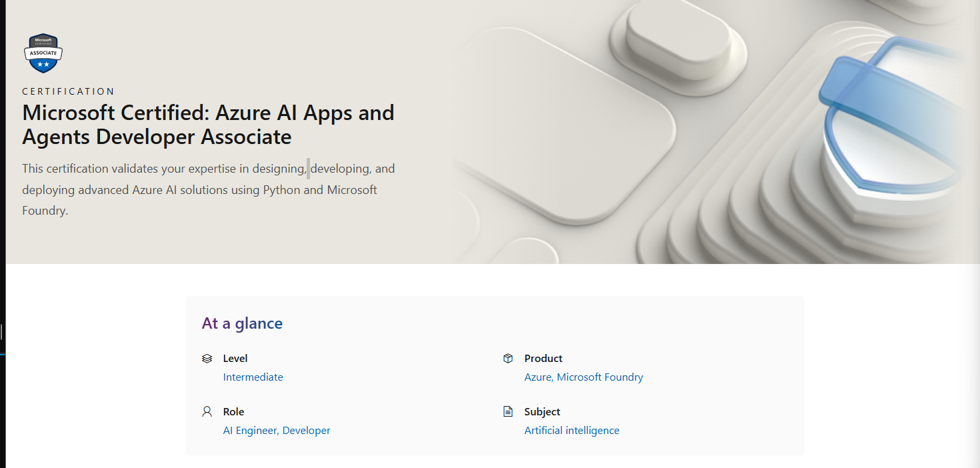Click the Product label
The image size is (980, 468).
coord(543,359)
